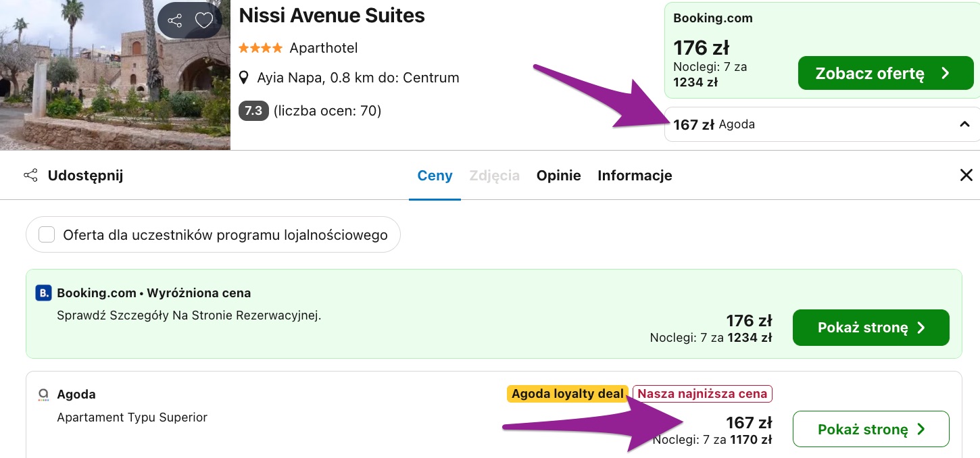
Task: Click the Nasza najniższa cena badge
Action: pyautogui.click(x=702, y=394)
